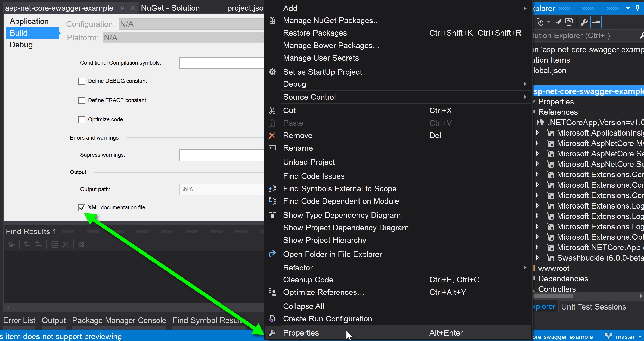Click the Set as StartUp Project gear icon
This screenshot has height=341, width=644.
point(272,72)
